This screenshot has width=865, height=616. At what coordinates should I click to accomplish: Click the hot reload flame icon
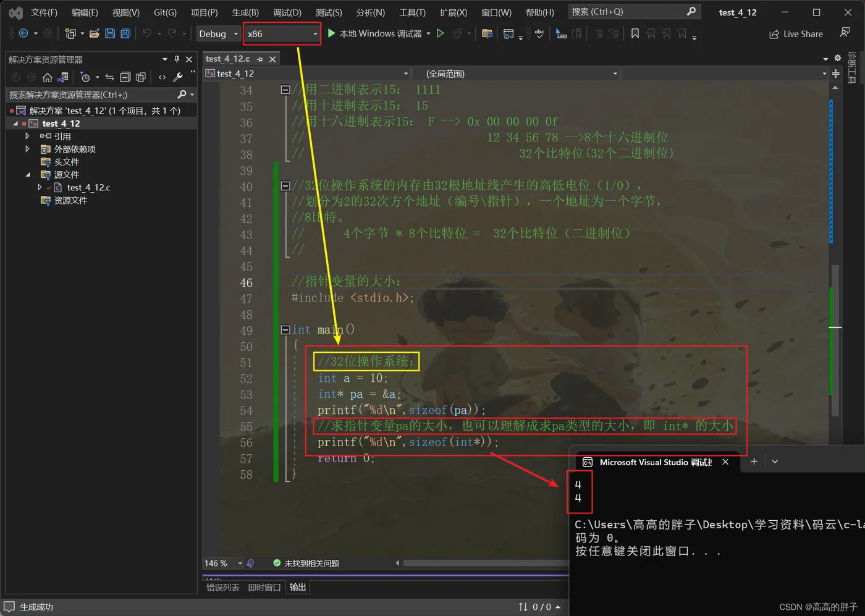tap(458, 33)
